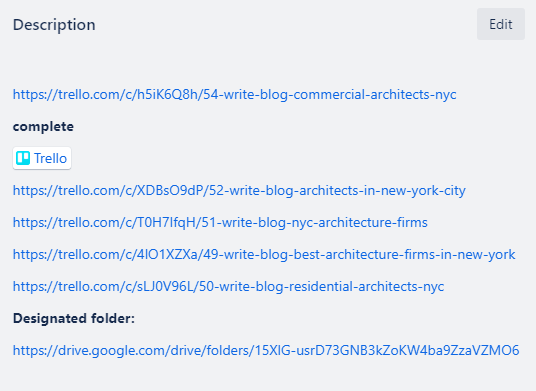Click the bold 'complete' text

click(x=43, y=127)
